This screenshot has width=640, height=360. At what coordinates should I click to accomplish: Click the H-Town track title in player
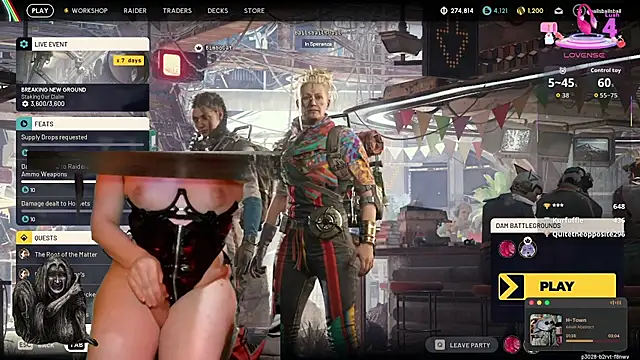click(576, 320)
